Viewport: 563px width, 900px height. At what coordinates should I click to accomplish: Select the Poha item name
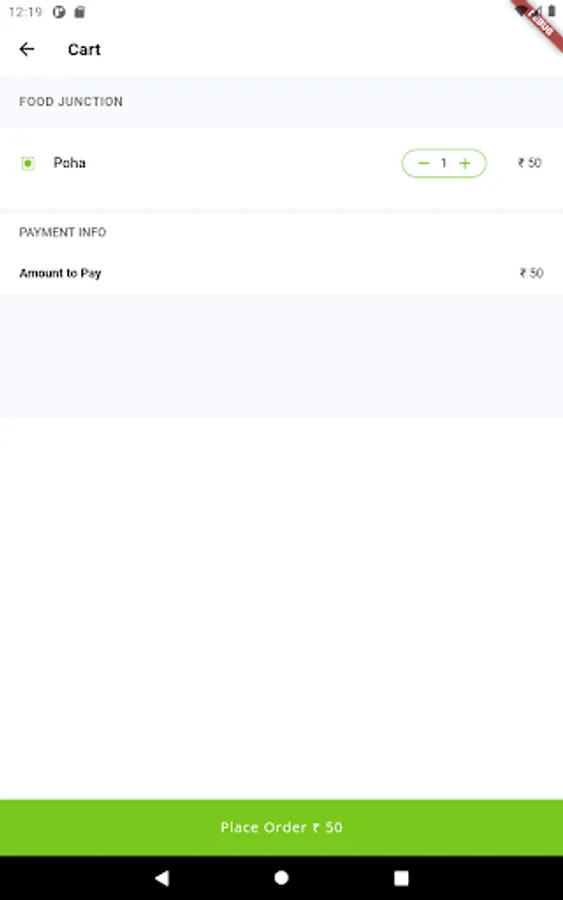[69, 163]
